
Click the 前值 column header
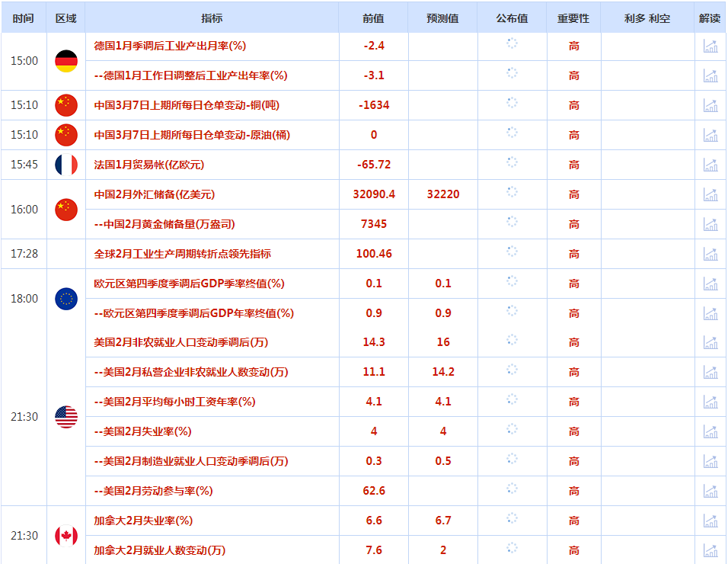click(x=373, y=18)
